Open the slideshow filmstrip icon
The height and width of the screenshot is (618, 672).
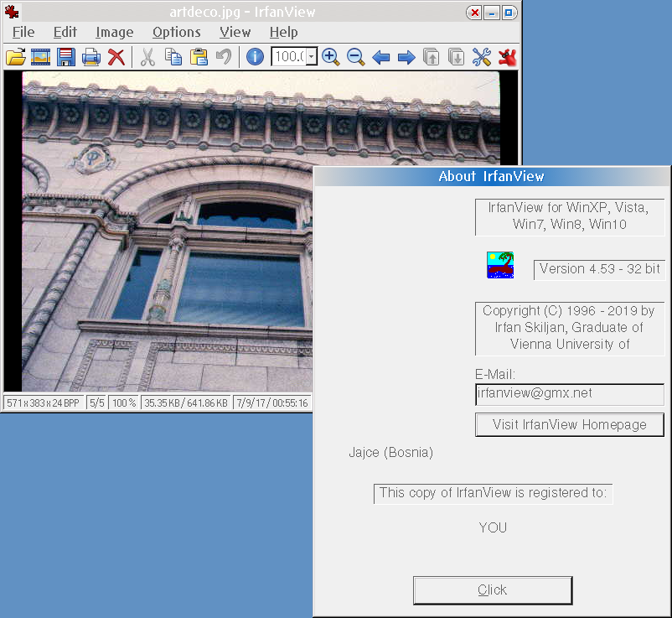(41, 57)
